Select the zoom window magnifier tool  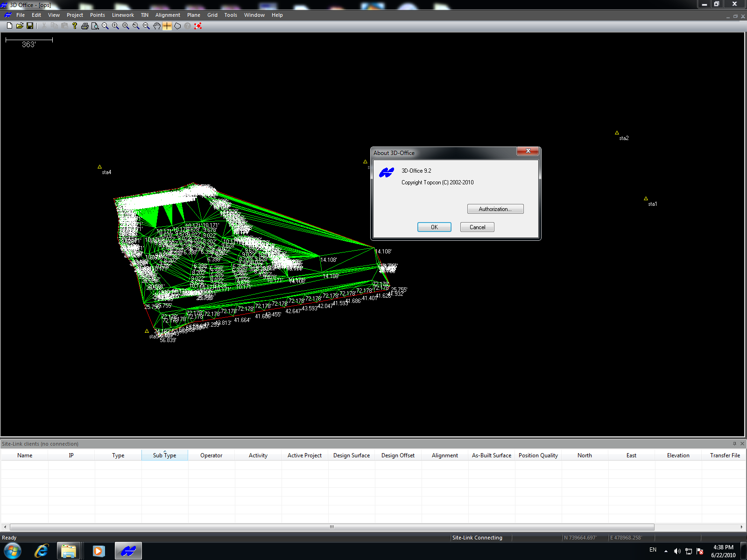(126, 26)
